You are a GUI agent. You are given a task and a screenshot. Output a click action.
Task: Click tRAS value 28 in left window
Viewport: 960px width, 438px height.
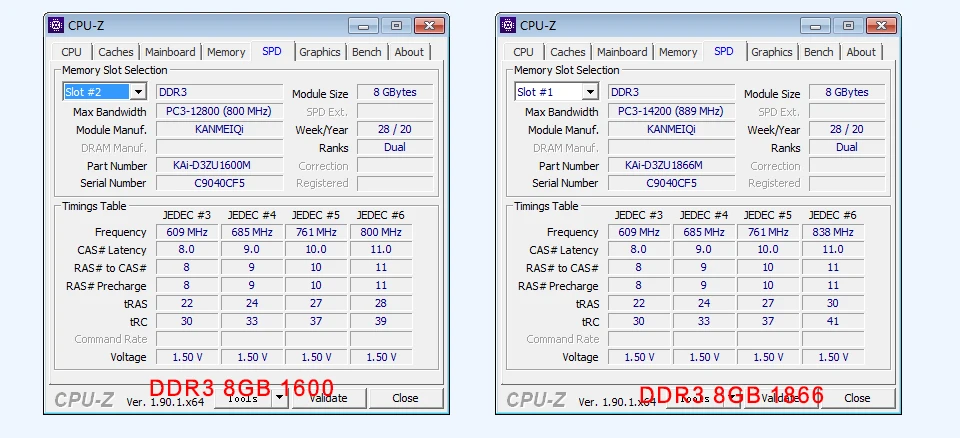click(x=381, y=303)
